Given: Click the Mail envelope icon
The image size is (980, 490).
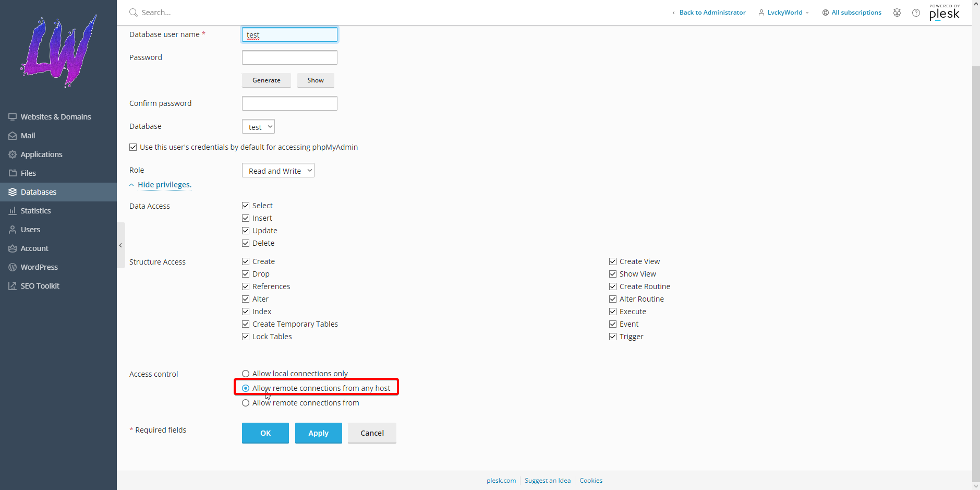Looking at the screenshot, I should click(13, 136).
